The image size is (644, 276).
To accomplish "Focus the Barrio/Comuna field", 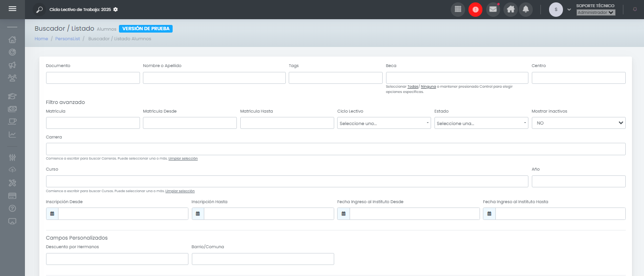I will pos(263,259).
